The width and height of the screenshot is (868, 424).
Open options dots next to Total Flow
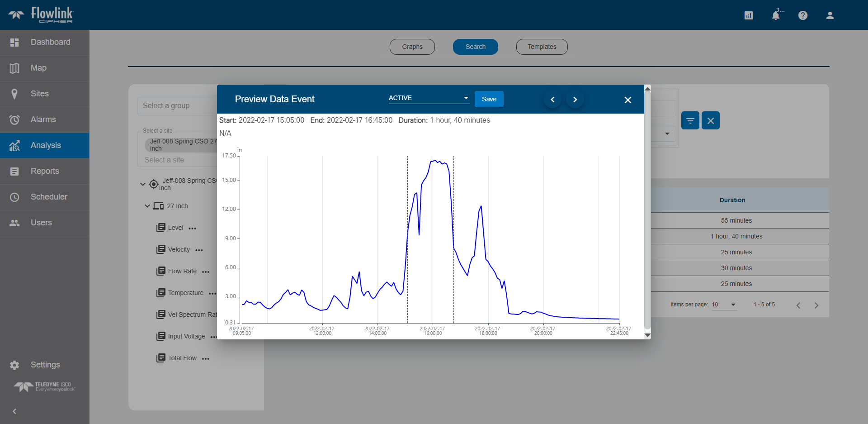pyautogui.click(x=206, y=359)
